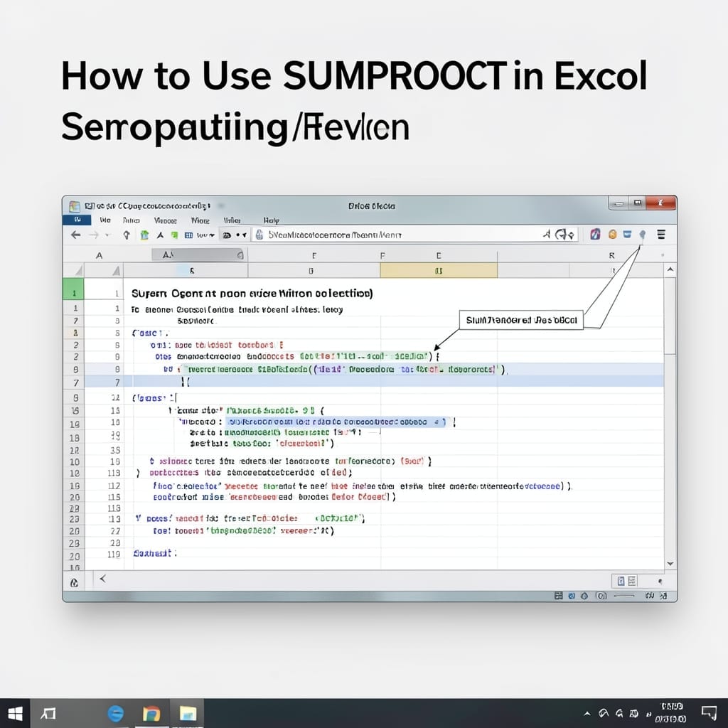Click the dark round icon left of address bar
Screen dimensions: 728x728
click(227, 235)
